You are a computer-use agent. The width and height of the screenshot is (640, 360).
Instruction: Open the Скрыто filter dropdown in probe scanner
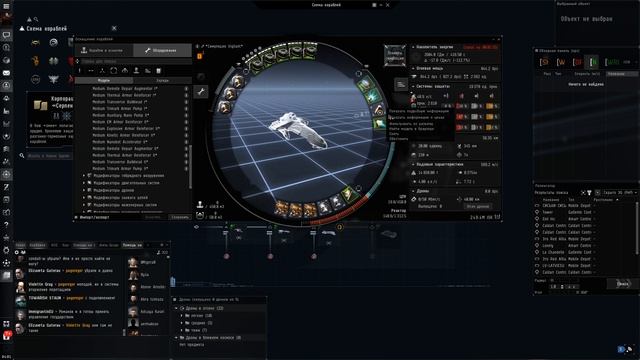click(620, 193)
